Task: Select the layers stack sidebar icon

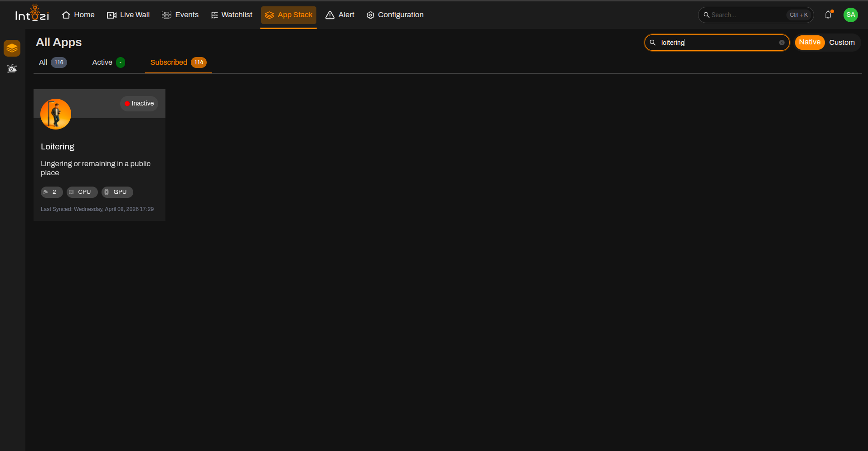Action: point(12,48)
